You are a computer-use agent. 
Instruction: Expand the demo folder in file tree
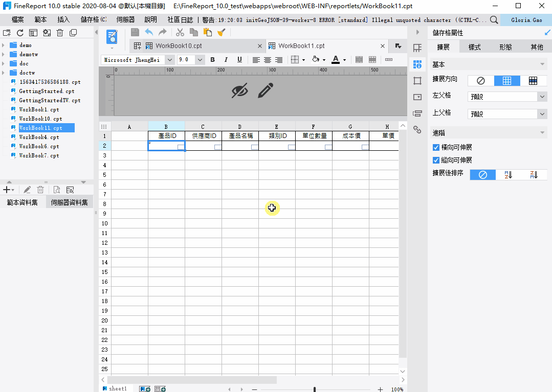click(x=3, y=45)
